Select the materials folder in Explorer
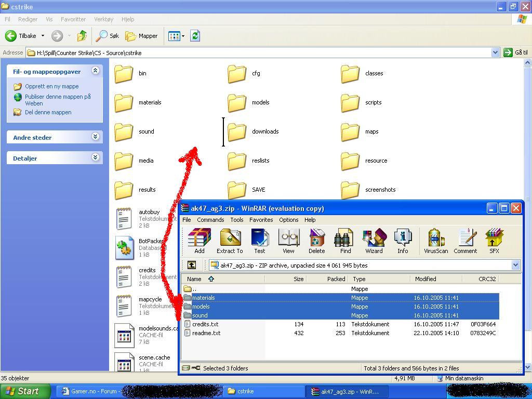The width and height of the screenshot is (532, 399). tap(138, 102)
